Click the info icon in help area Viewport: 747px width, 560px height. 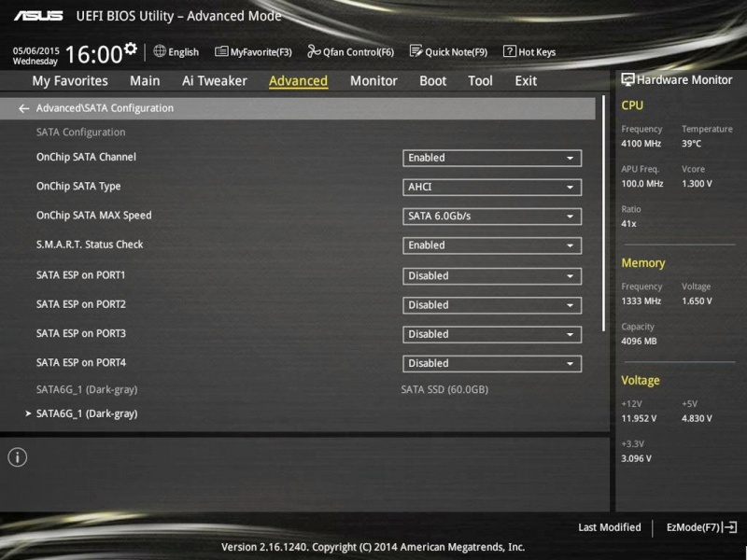point(18,457)
